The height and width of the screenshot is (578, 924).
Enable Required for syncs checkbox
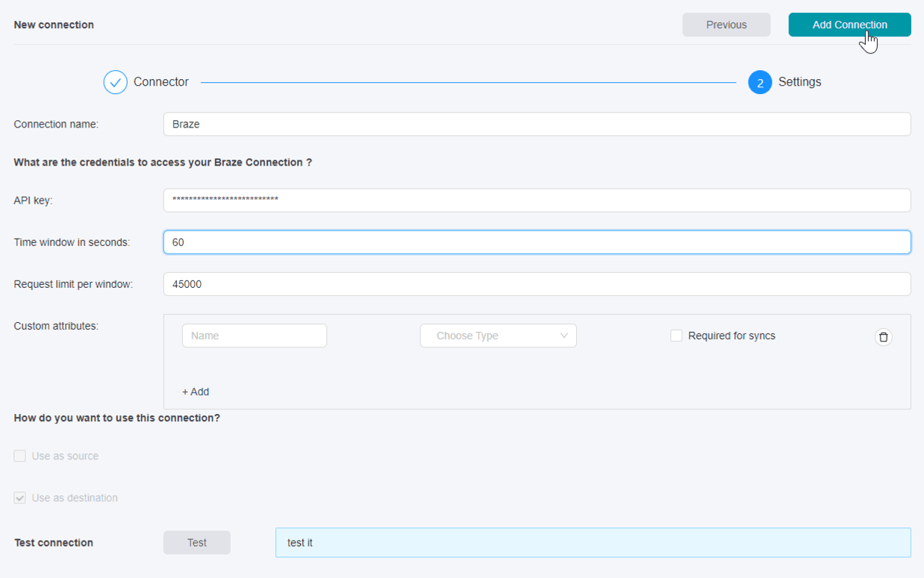click(x=676, y=336)
